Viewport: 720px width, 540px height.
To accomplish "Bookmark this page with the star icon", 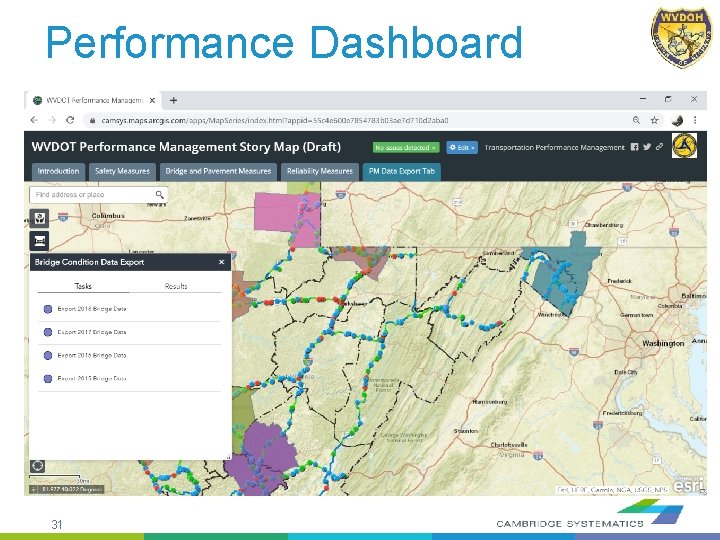I will [654, 120].
